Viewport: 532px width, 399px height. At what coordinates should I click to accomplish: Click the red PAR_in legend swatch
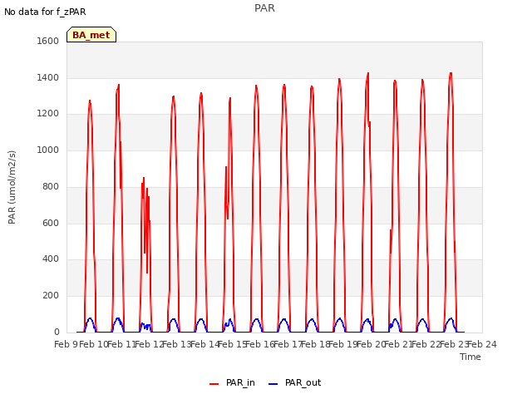click(214, 384)
